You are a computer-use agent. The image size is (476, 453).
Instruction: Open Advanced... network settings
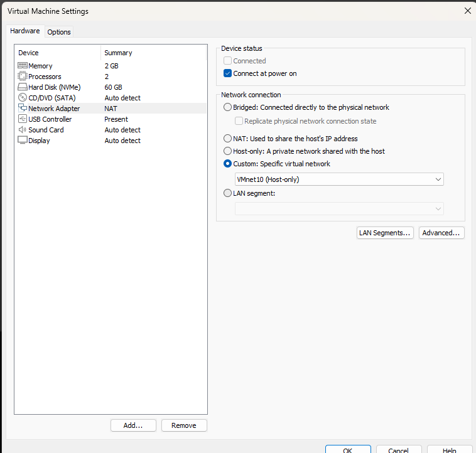click(x=441, y=233)
